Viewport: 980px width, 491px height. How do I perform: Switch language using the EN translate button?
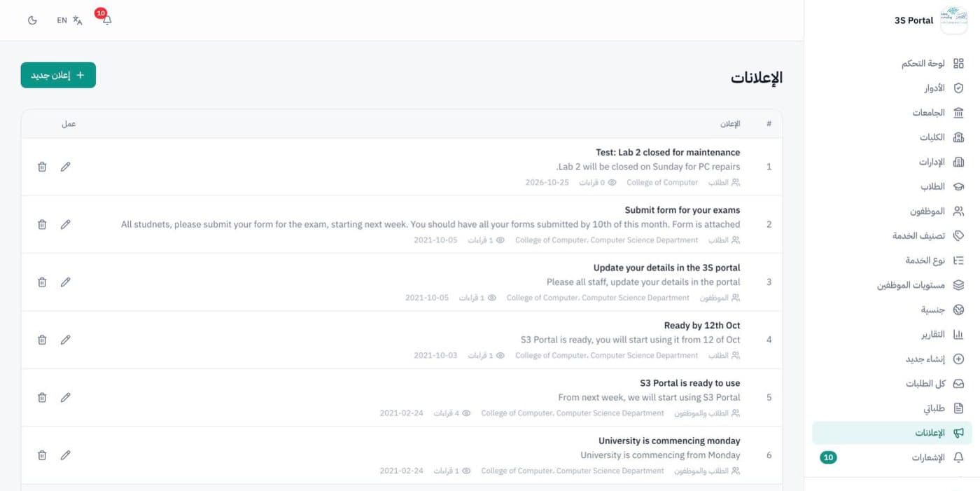(69, 20)
